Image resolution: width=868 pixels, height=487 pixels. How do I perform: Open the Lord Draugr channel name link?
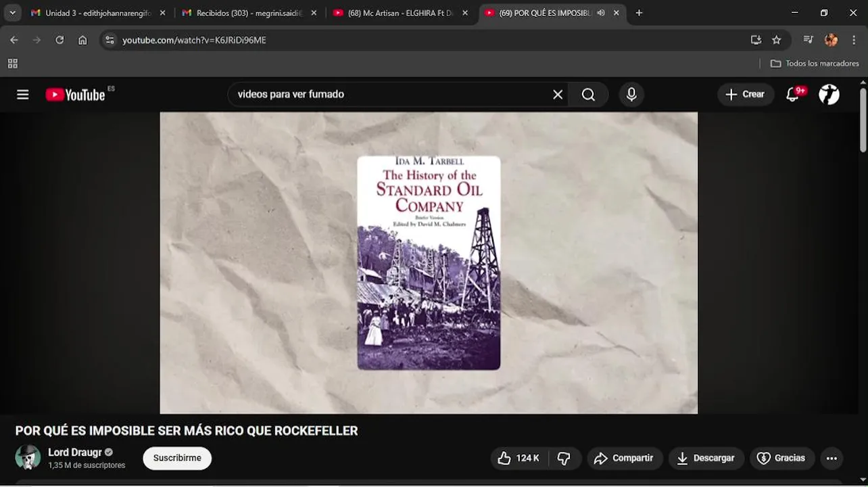coord(75,453)
